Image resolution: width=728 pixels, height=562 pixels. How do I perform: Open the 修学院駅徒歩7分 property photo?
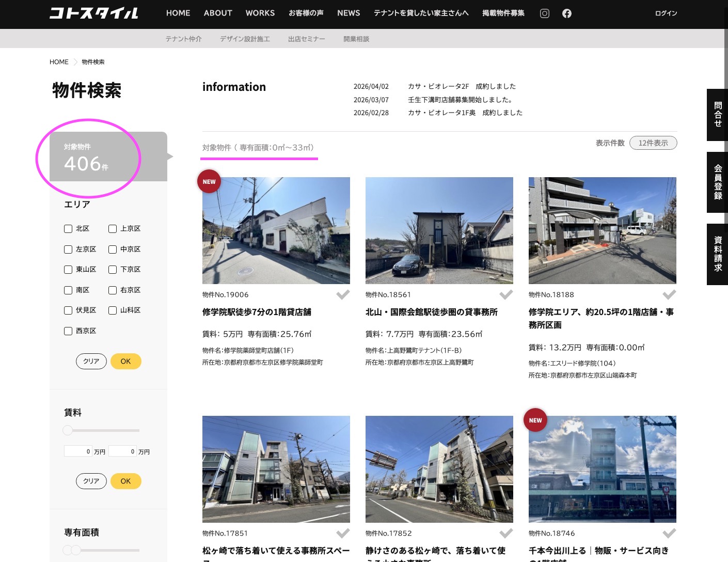tap(276, 230)
